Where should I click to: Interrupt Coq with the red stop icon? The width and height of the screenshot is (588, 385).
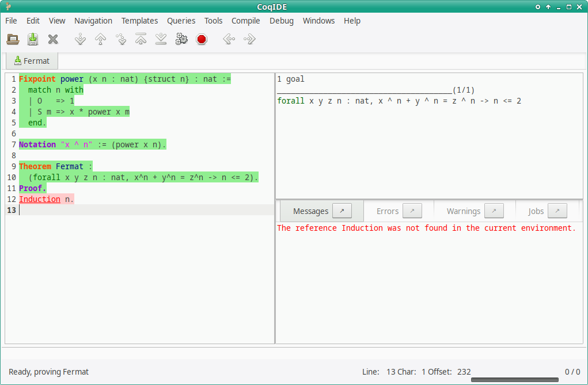coord(201,39)
